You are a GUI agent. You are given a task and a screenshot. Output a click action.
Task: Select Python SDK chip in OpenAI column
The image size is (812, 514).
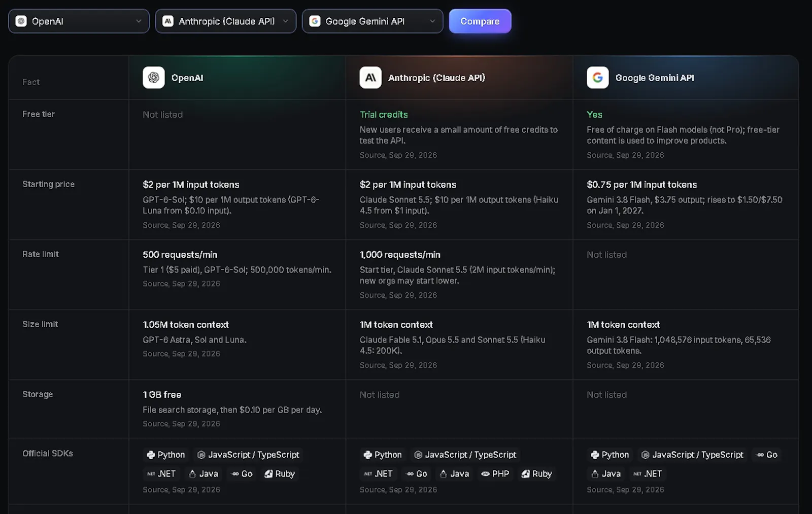click(x=166, y=455)
